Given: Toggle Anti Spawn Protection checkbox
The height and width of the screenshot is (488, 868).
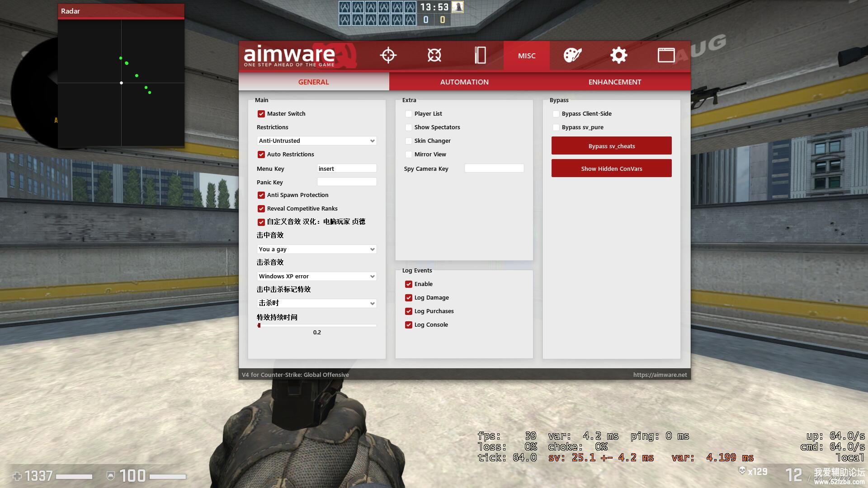Looking at the screenshot, I should click(x=261, y=195).
